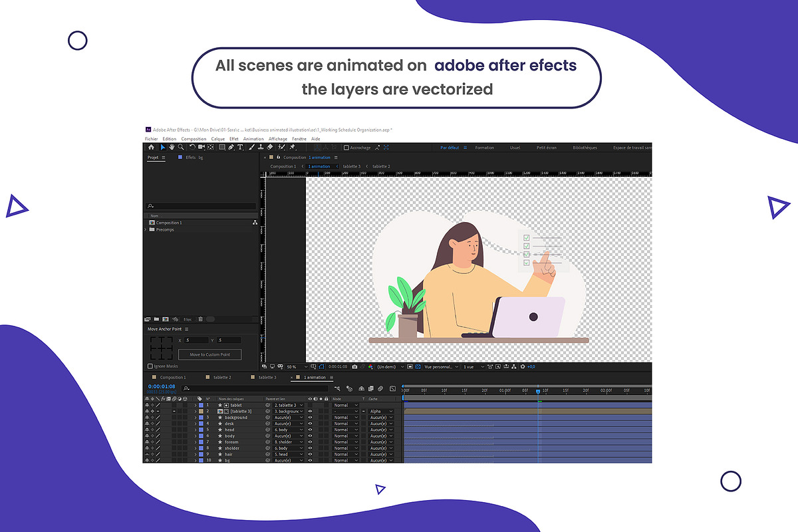Create new folder in Project panel

pos(156,319)
